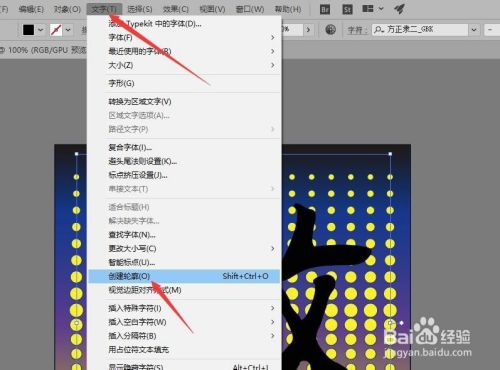Expand the 最近使用的字体(R) submenu
500x370 pixels.
184,51
